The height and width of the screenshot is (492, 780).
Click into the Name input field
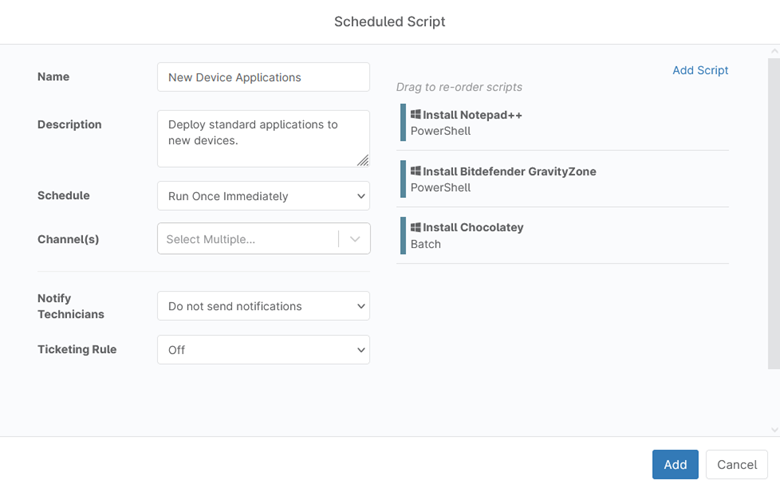(263, 77)
